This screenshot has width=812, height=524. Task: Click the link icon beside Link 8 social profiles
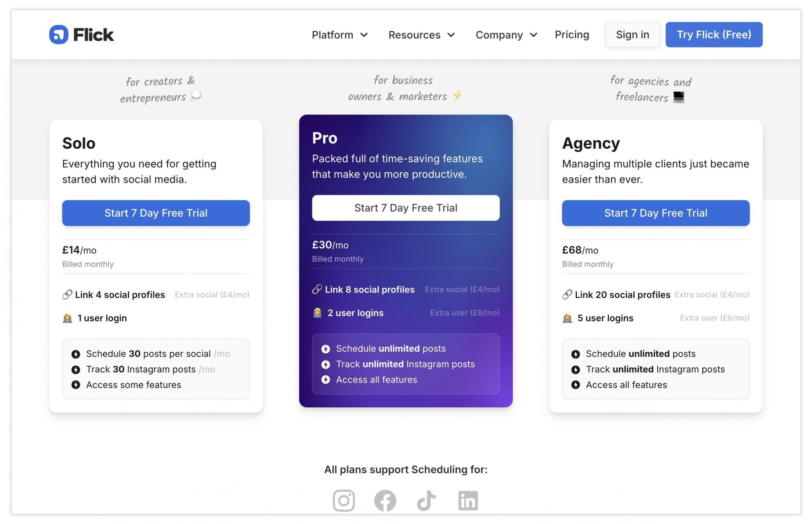317,289
